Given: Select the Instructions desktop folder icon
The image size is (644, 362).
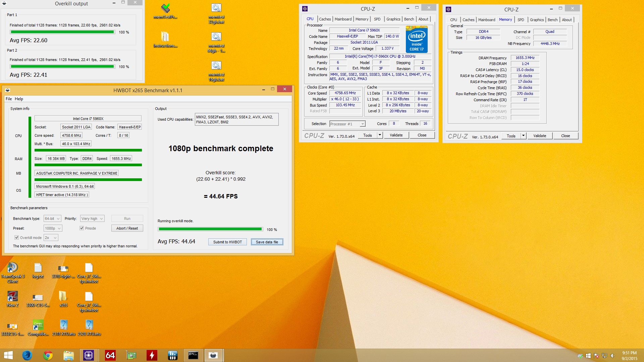Looking at the screenshot, I should click(x=165, y=40).
